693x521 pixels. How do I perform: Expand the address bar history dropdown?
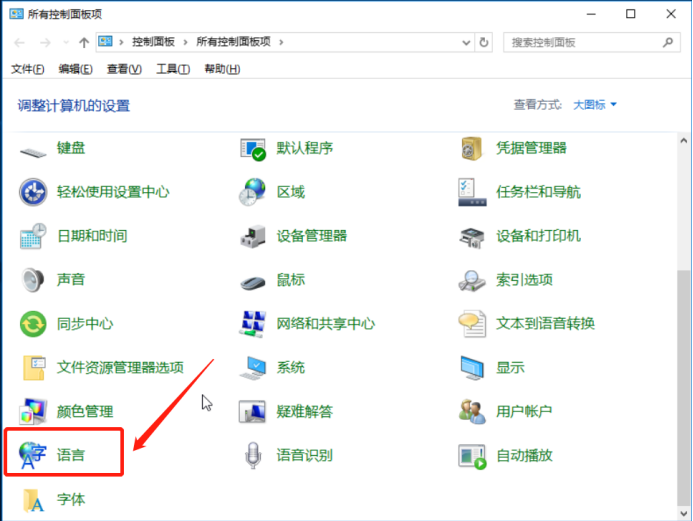tap(466, 42)
